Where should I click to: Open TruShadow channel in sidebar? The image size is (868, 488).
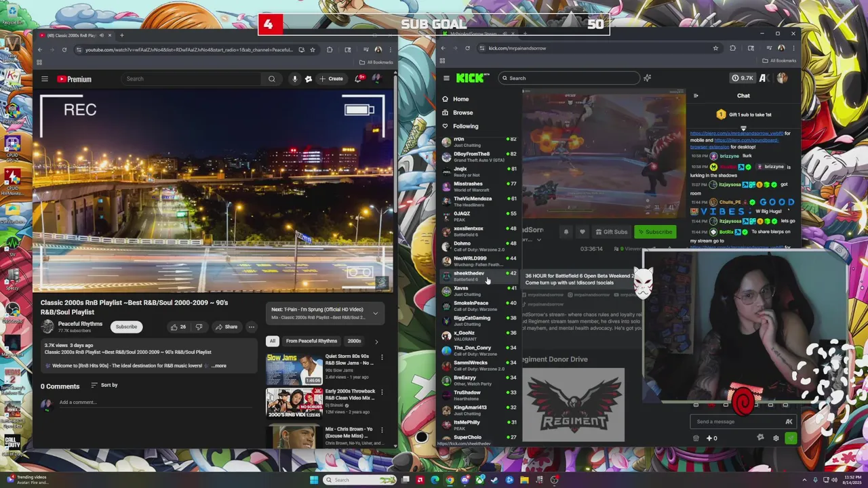(479, 395)
